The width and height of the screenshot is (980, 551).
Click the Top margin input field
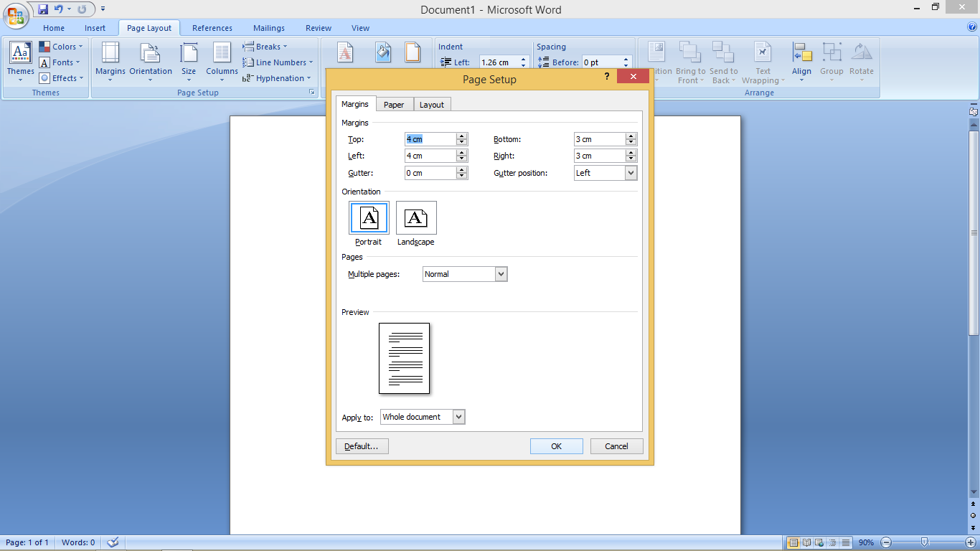point(430,139)
